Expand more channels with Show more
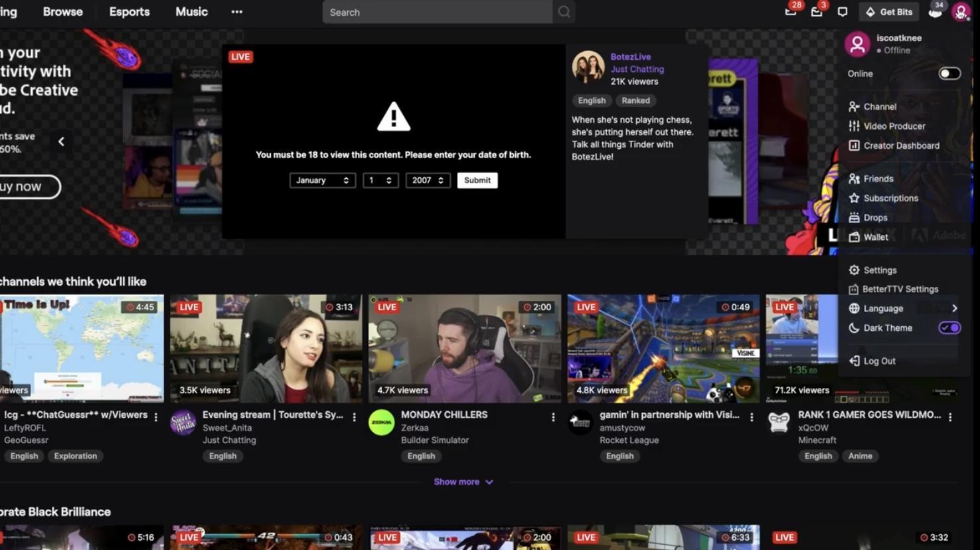This screenshot has height=550, width=980. point(463,482)
